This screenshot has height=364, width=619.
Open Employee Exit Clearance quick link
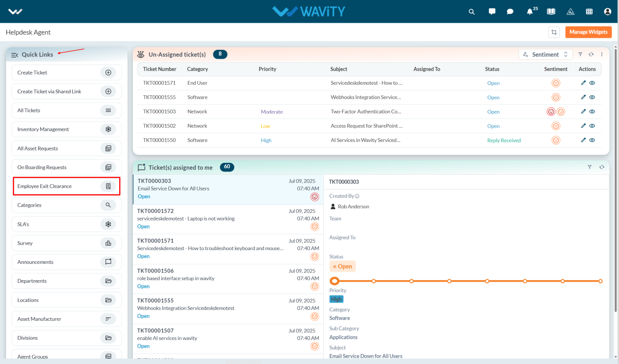tap(67, 186)
